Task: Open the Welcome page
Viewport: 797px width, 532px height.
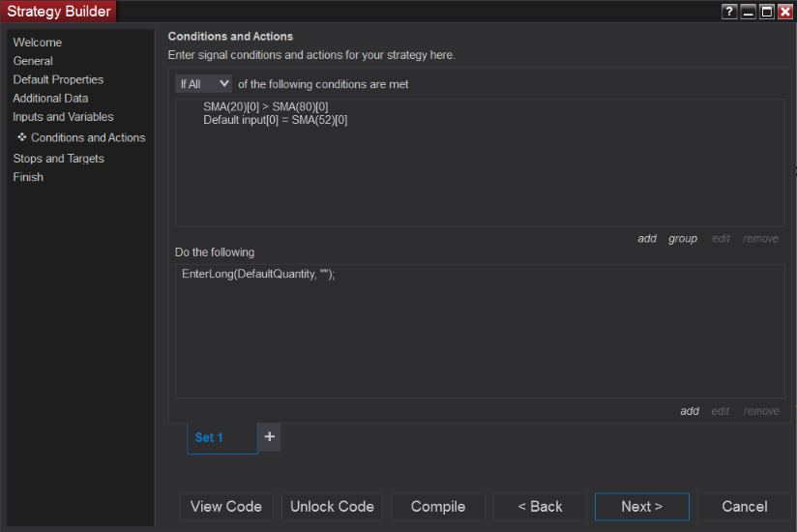Action: point(38,43)
